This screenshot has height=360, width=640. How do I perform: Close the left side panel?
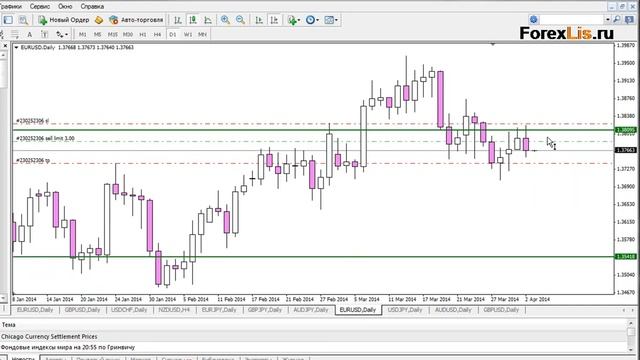(5, 46)
